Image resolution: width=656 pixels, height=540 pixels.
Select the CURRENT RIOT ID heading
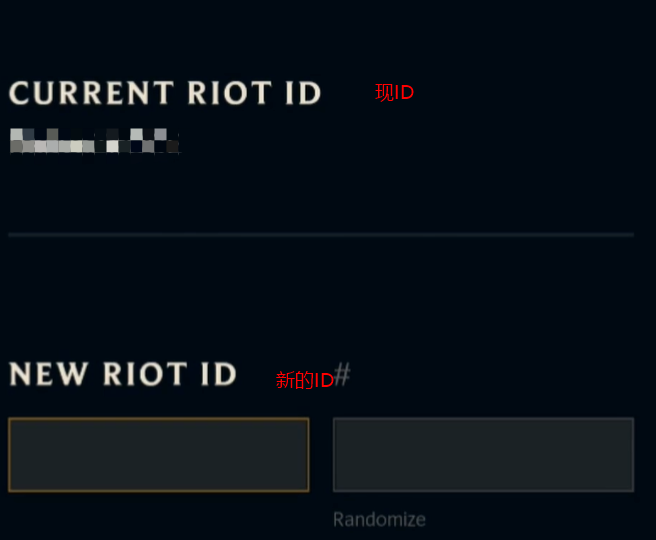[x=165, y=93]
